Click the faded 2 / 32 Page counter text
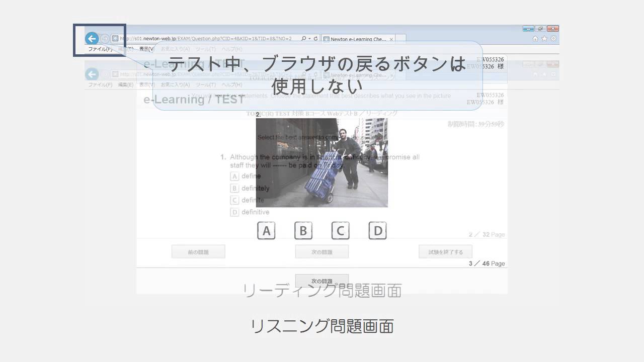644x362 pixels. pyautogui.click(x=487, y=234)
